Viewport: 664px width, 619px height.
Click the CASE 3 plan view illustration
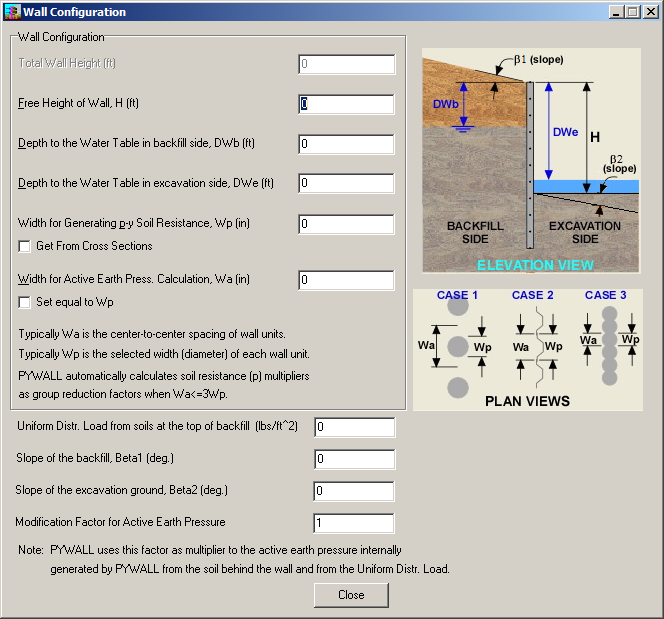(607, 345)
